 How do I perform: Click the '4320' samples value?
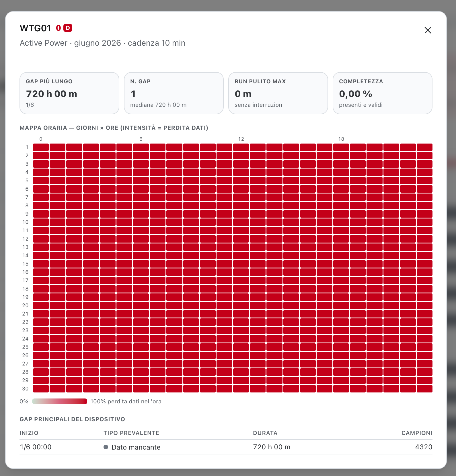tap(424, 447)
